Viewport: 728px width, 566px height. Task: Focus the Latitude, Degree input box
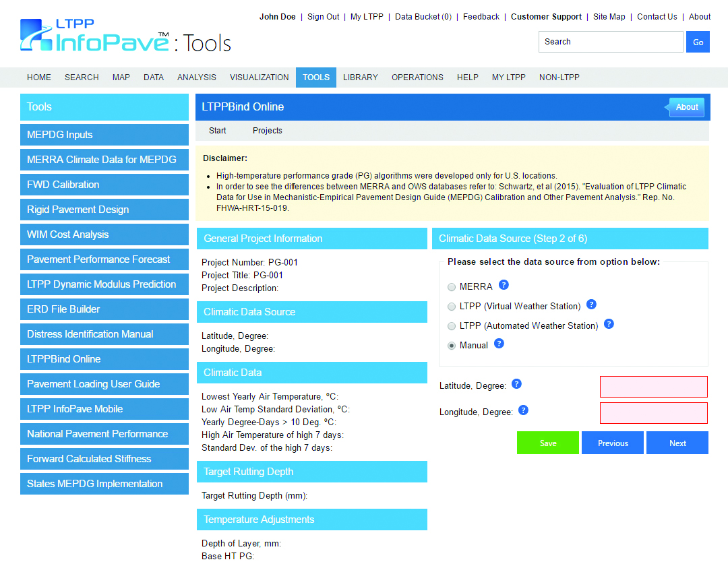(654, 387)
